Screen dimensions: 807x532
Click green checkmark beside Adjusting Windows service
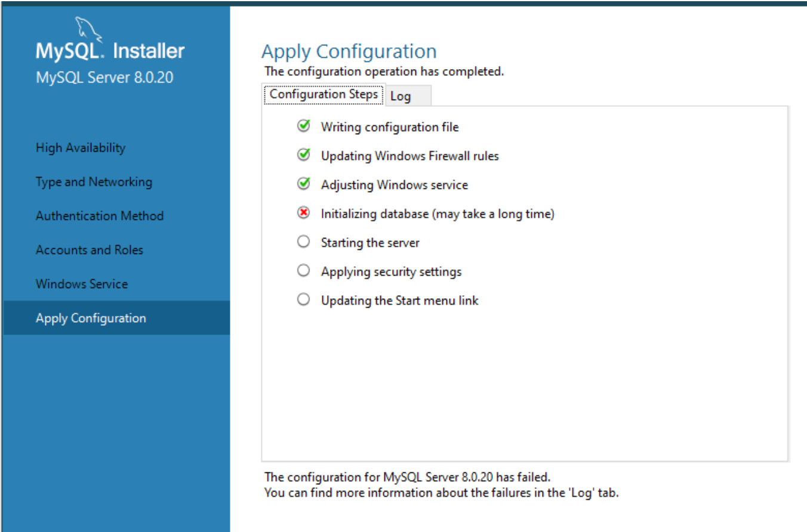304,184
